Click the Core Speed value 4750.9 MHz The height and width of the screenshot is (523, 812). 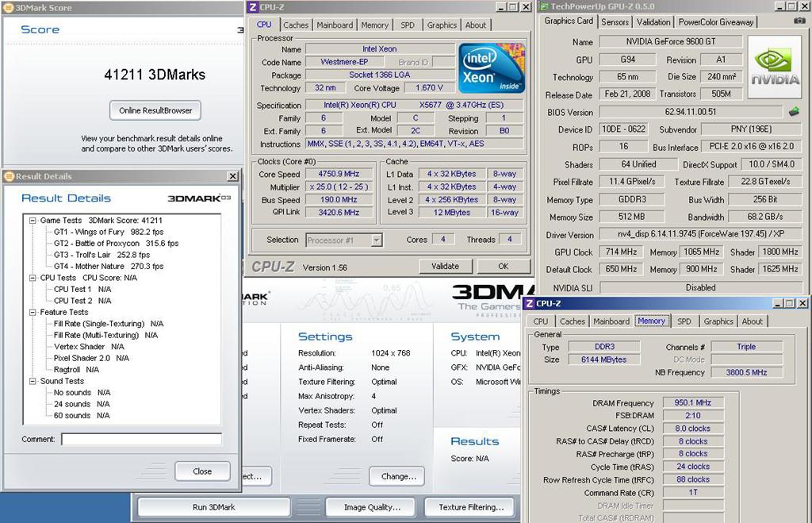[339, 174]
